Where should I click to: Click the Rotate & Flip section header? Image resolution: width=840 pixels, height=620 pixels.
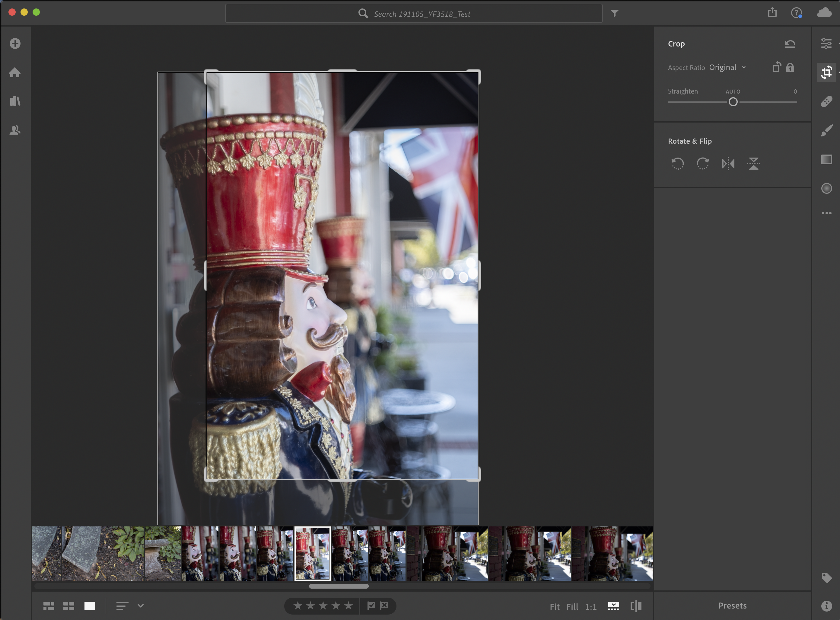tap(690, 141)
